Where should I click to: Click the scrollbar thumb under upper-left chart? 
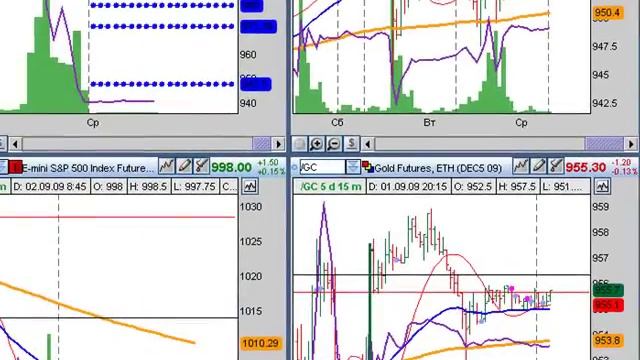[x=261, y=144]
